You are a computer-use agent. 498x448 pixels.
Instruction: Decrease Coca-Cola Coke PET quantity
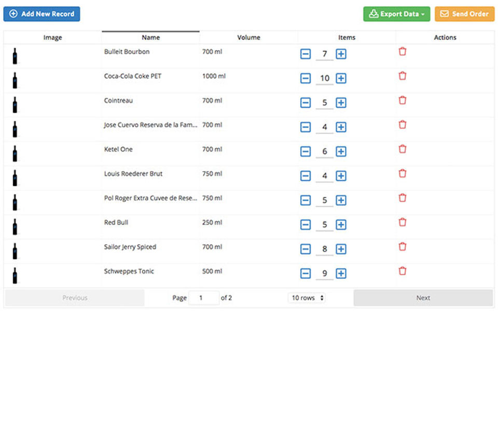305,78
